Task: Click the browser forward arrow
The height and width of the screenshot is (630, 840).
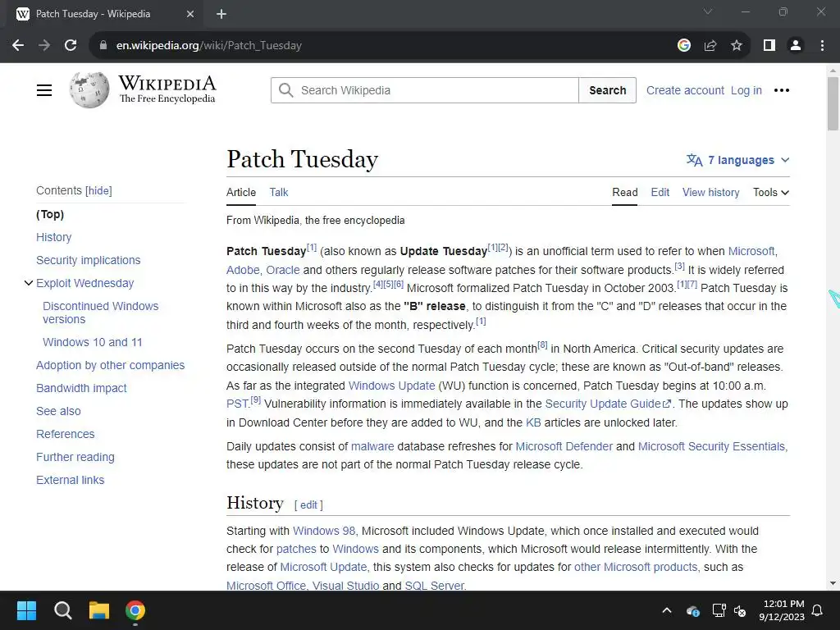Action: (44, 46)
